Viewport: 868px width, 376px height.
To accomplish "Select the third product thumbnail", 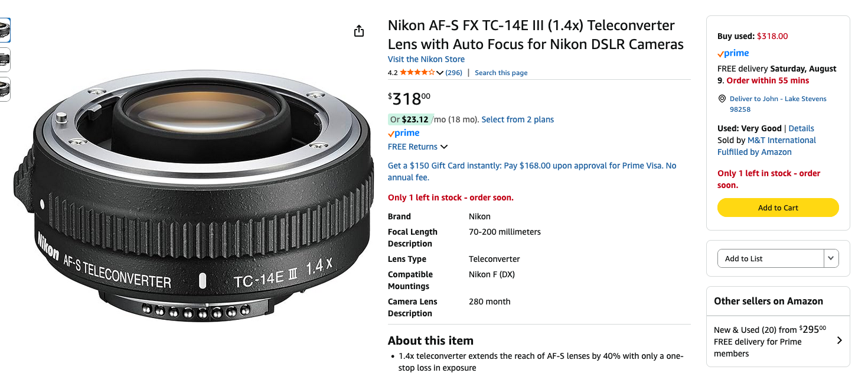I will [5, 89].
